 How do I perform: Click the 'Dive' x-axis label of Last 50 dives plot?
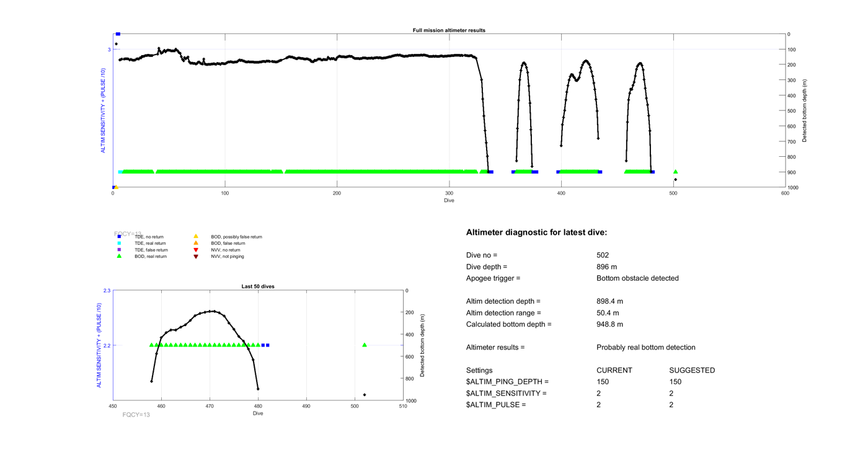click(x=258, y=413)
